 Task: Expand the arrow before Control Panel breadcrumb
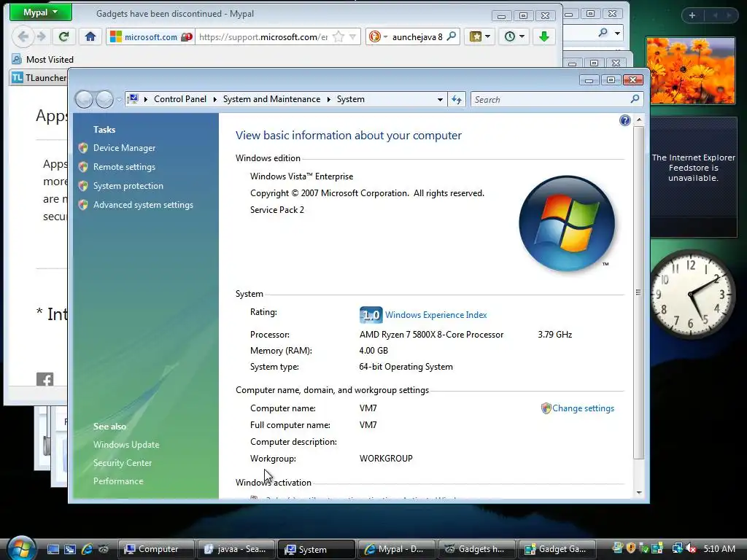(x=145, y=99)
